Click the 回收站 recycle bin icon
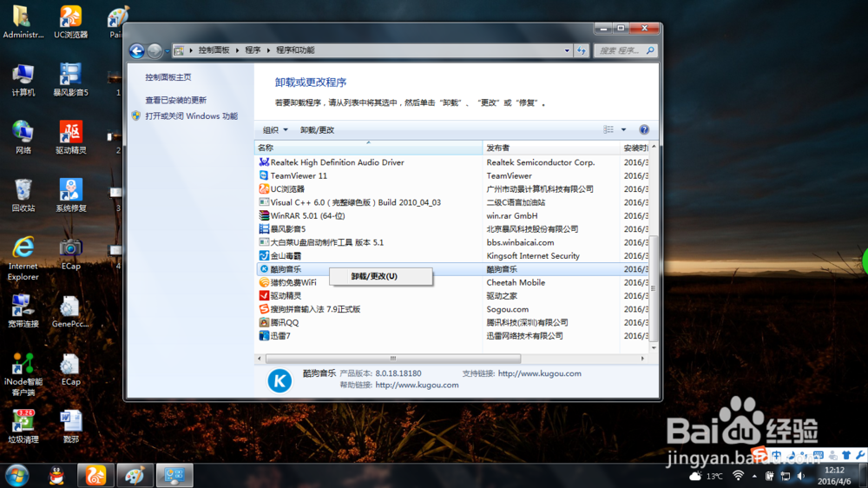868x488 pixels. tap(23, 195)
